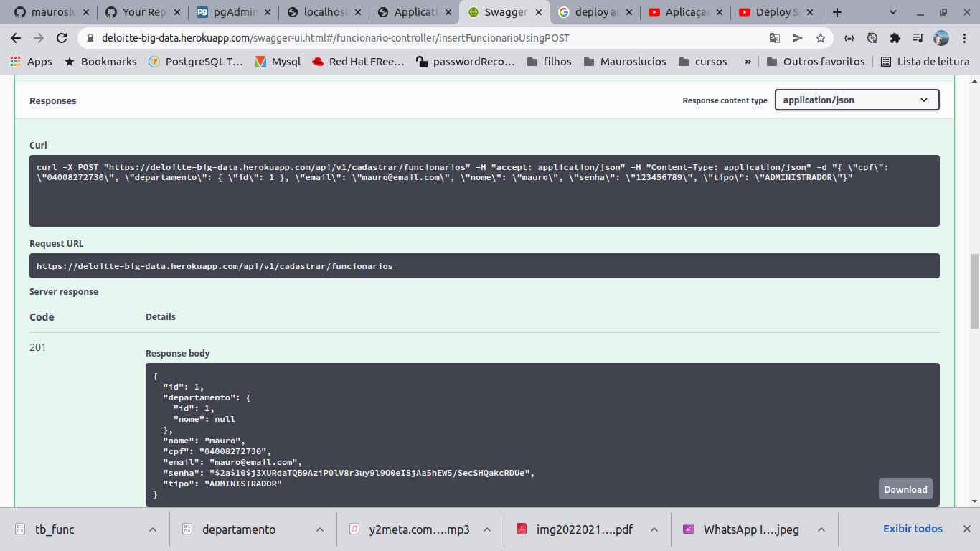Open the tb_func downloaded file
The width and height of the screenshot is (980, 551).
coord(55,529)
